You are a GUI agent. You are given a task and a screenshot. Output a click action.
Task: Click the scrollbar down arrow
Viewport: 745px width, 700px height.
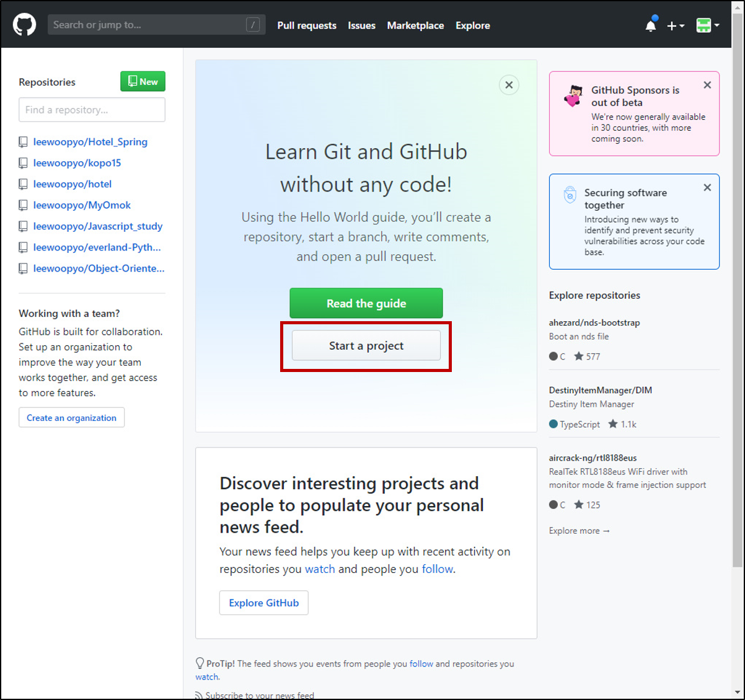click(737, 692)
